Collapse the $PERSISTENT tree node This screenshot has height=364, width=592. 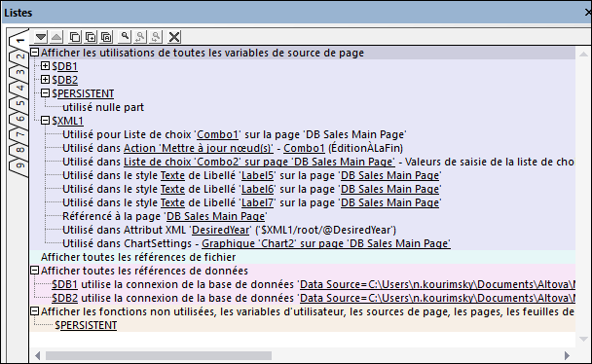coord(45,93)
